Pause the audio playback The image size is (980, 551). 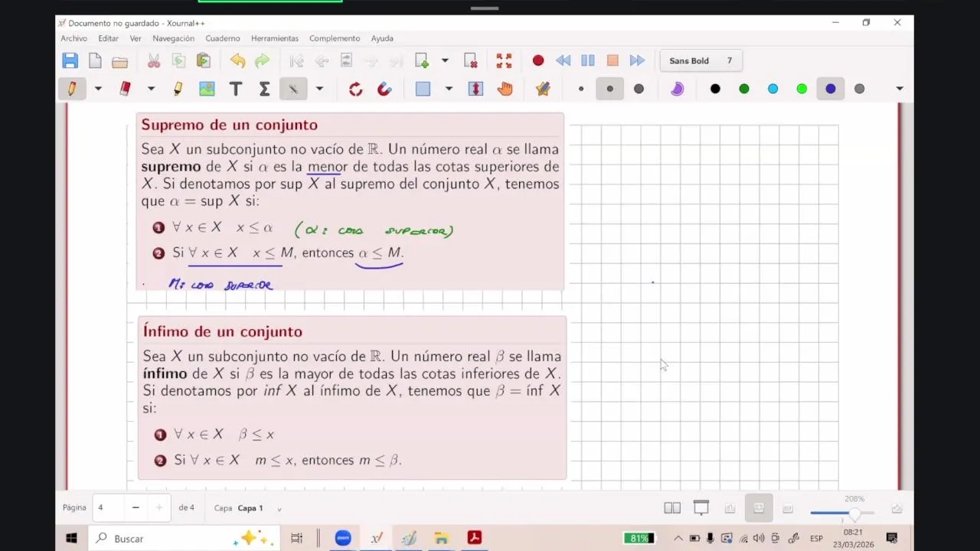(588, 60)
